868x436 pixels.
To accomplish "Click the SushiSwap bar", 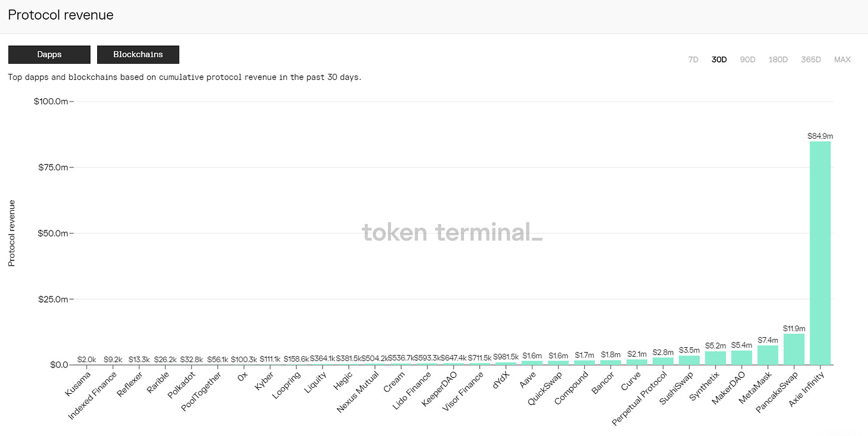I will [x=689, y=360].
